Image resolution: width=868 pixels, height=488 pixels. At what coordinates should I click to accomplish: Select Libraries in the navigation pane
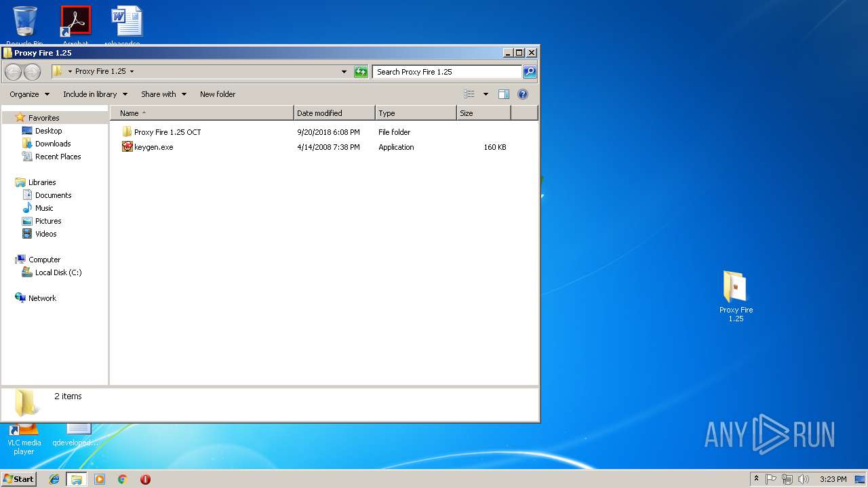[x=42, y=182]
